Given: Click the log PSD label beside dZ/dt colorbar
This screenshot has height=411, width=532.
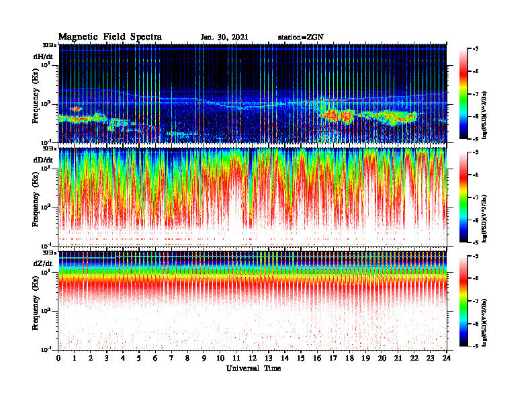Looking at the screenshot, I should click(484, 322).
